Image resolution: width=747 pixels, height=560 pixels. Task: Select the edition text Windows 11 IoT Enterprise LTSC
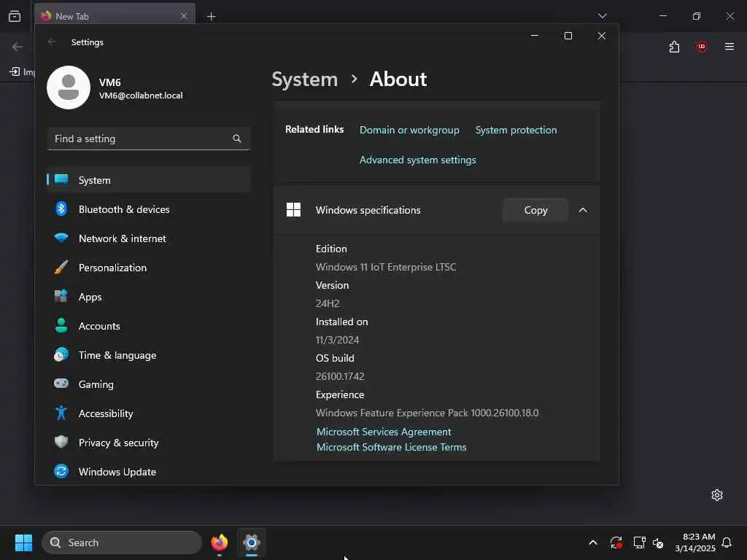385,267
